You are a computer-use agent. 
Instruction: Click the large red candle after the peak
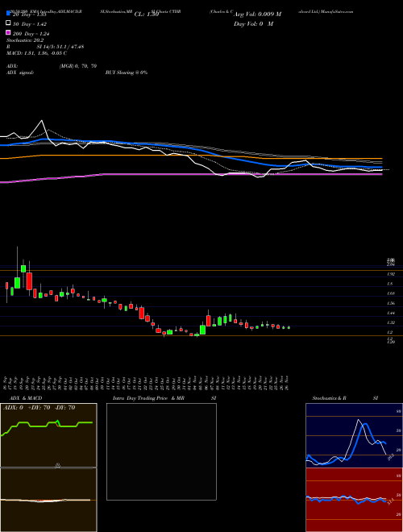29,281
